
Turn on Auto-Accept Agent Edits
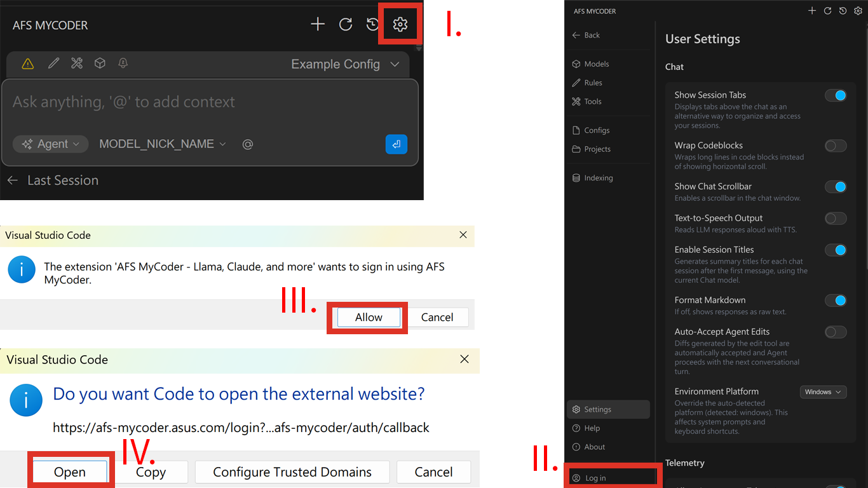836,332
